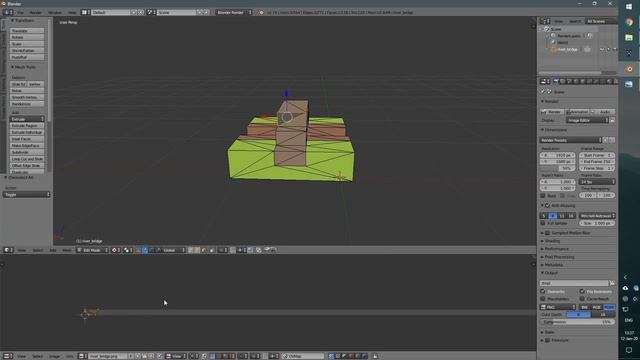Enable the Sampled Motion Blur checkbox

[x=547, y=233]
